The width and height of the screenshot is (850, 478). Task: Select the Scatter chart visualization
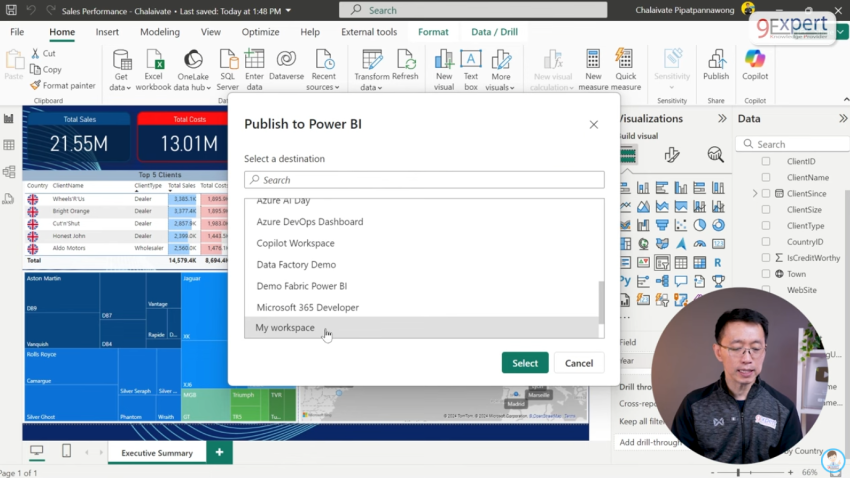tap(681, 225)
